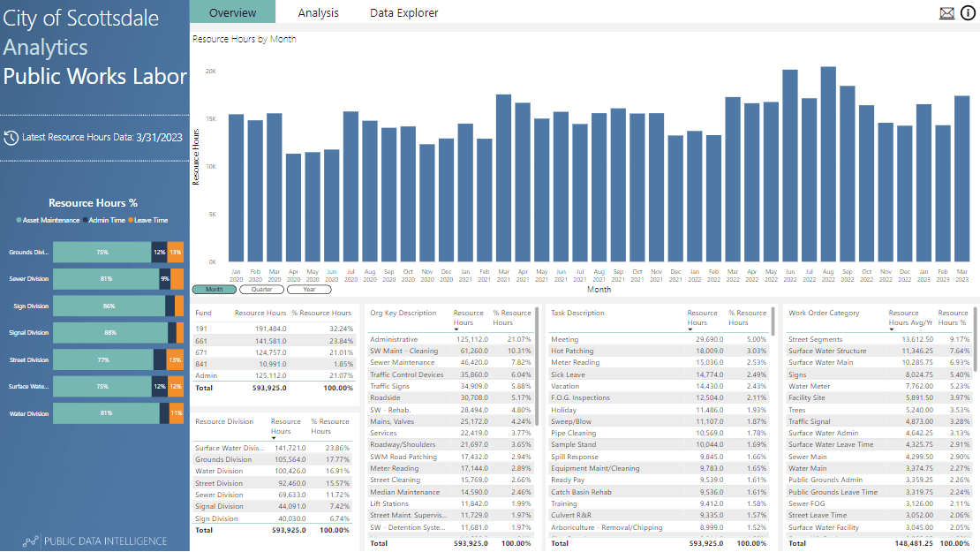Click Water Division 11% Leave Time segment

pyautogui.click(x=177, y=413)
